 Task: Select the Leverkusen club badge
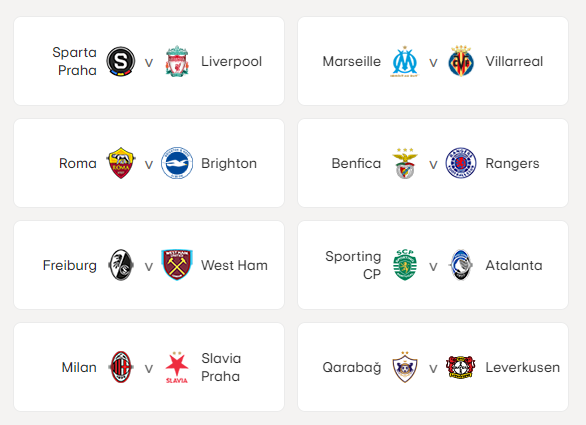click(x=461, y=367)
